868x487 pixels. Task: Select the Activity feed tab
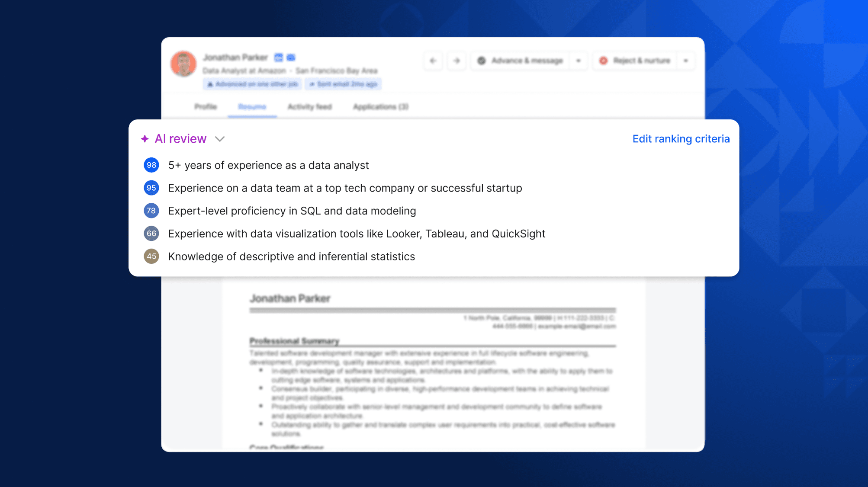click(x=309, y=106)
